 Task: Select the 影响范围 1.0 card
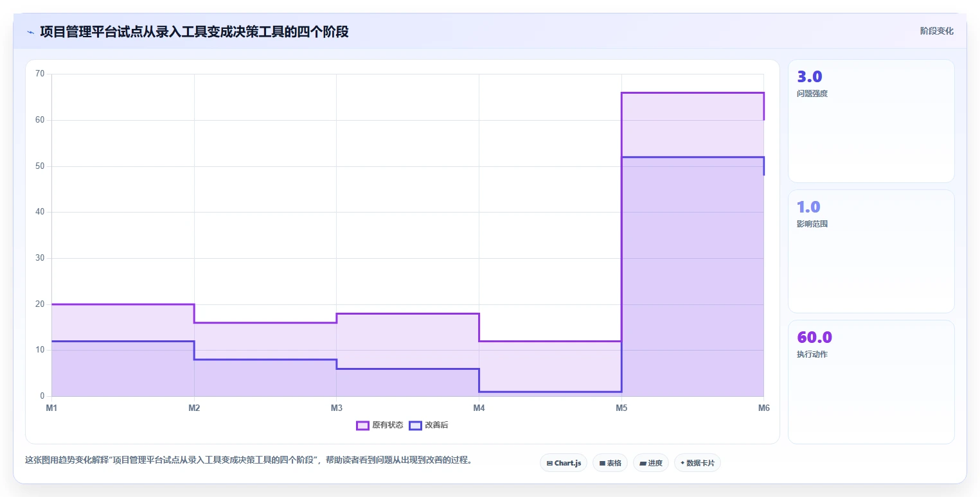click(x=871, y=251)
